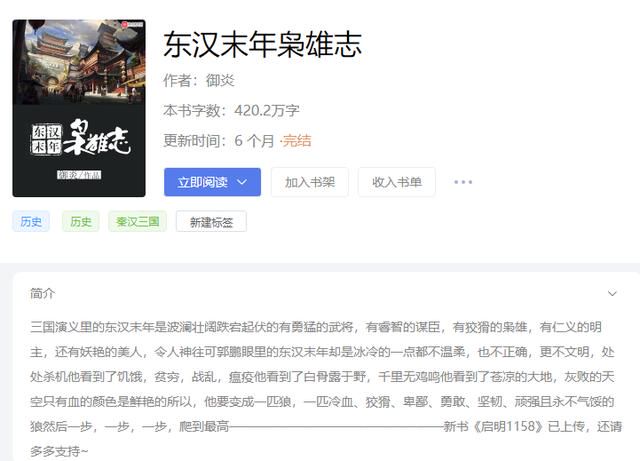The image size is (640, 461).
Task: Click the orange 完结 status label
Action: click(297, 141)
